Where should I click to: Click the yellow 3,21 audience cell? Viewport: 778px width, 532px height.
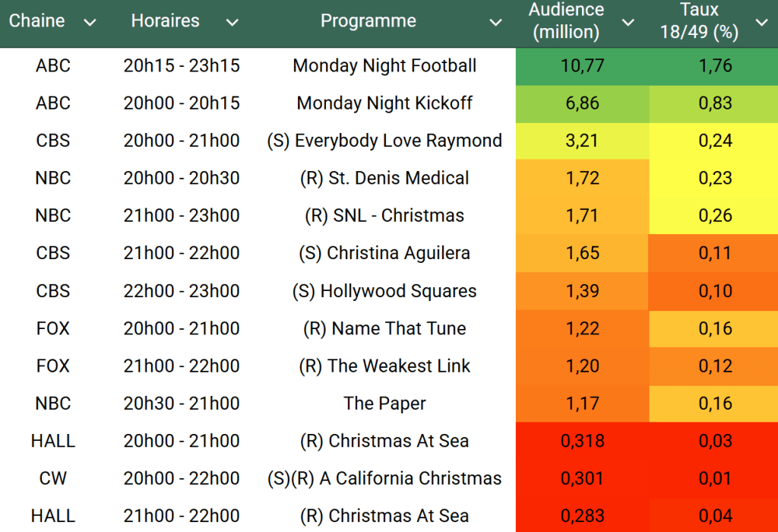583,141
